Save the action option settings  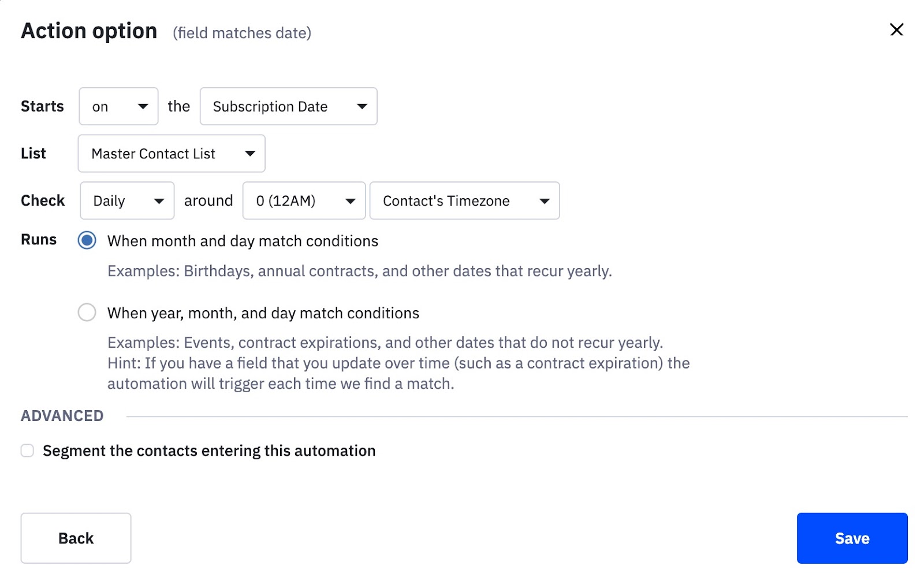[852, 538]
